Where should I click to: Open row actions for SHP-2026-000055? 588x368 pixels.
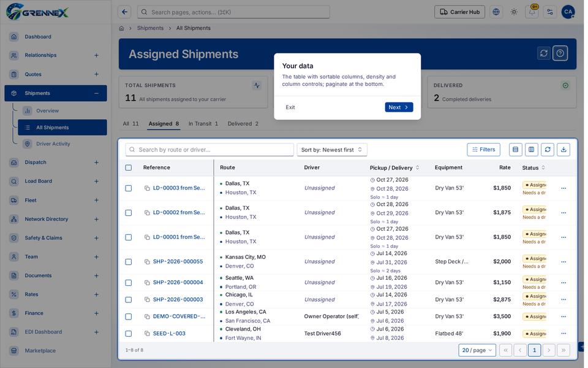(563, 262)
